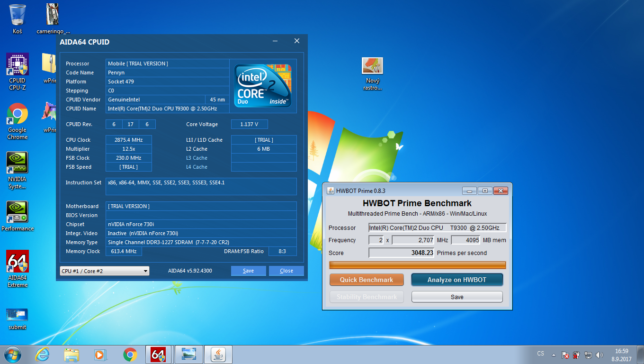Switch to the Java HWBOT taskbar button

click(x=218, y=354)
